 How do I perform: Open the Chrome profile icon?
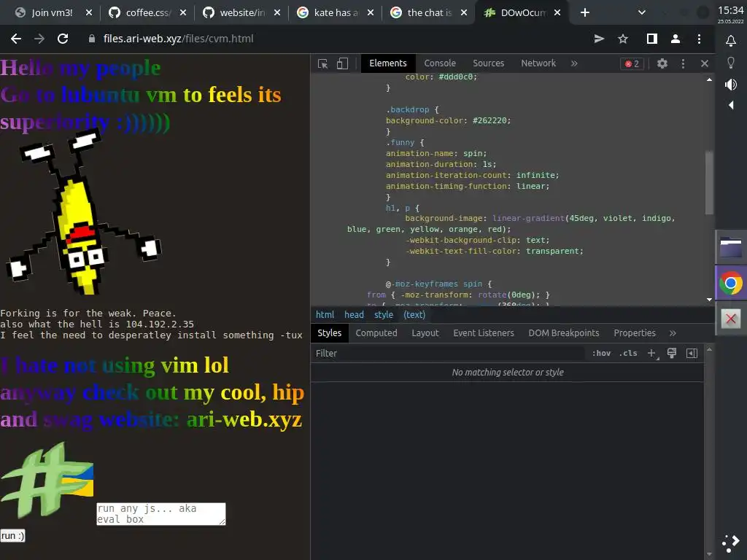coord(676,39)
